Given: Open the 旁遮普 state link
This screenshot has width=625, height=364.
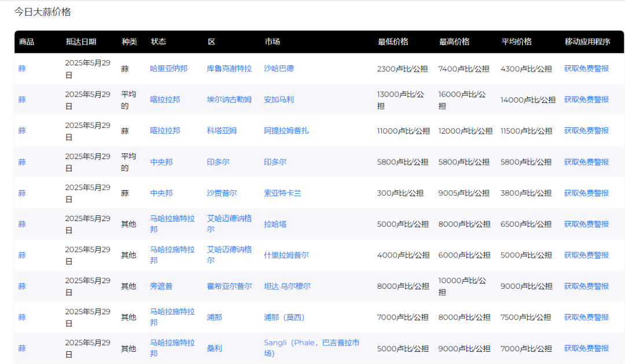Looking at the screenshot, I should [x=161, y=286].
